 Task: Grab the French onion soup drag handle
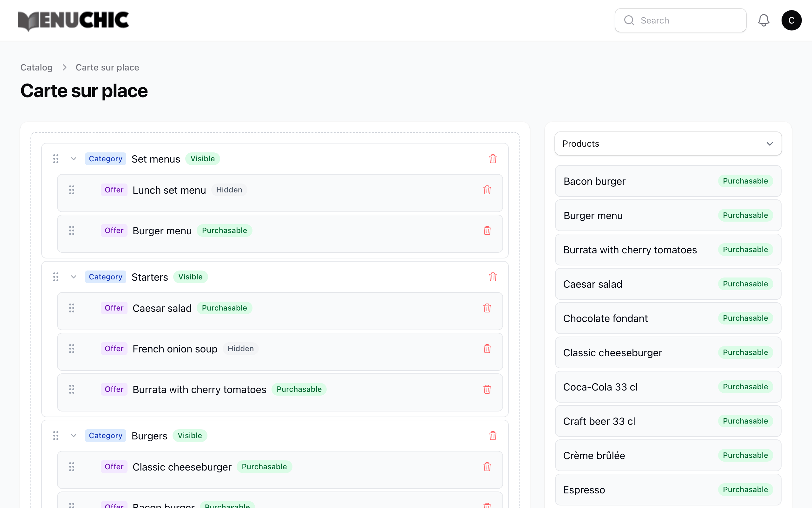(x=71, y=349)
